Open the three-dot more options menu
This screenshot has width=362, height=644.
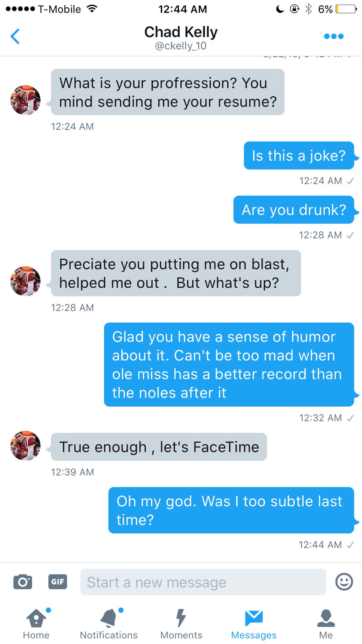pos(333,36)
